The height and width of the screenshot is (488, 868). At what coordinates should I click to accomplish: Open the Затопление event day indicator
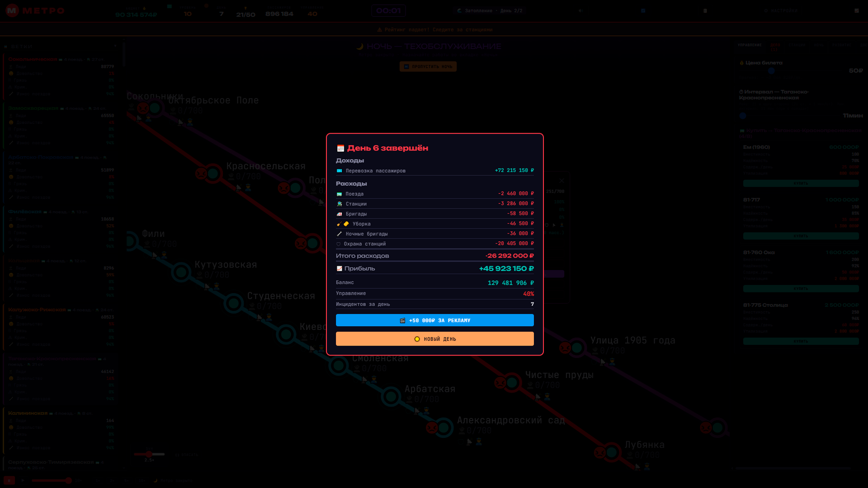tap(490, 11)
